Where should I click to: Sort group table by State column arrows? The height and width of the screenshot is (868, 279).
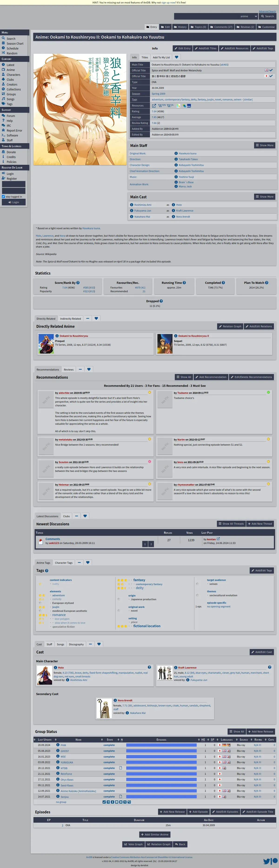(102, 739)
